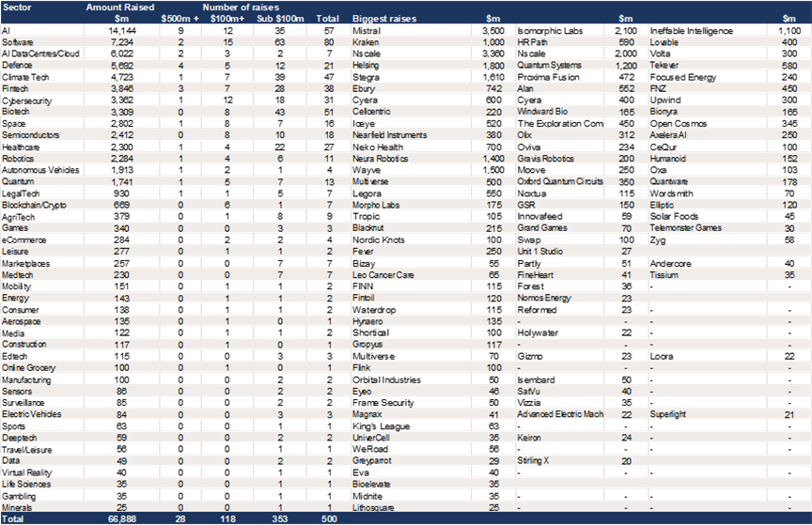Click the 'King's League' company cell
This screenshot has width=812, height=525.
click(x=382, y=426)
